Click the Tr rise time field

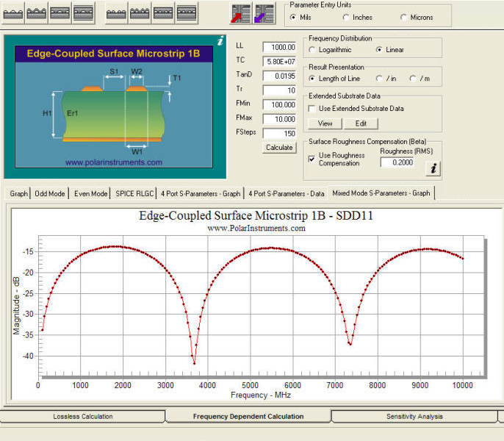tap(279, 90)
